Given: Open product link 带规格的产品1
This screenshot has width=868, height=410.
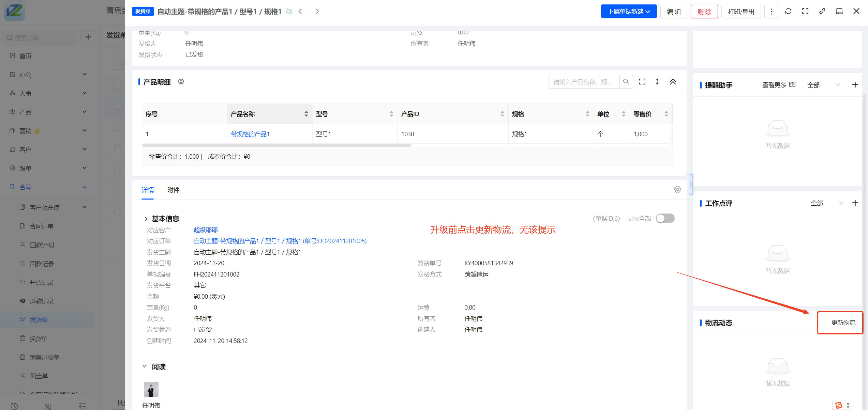Looking at the screenshot, I should click(x=250, y=134).
